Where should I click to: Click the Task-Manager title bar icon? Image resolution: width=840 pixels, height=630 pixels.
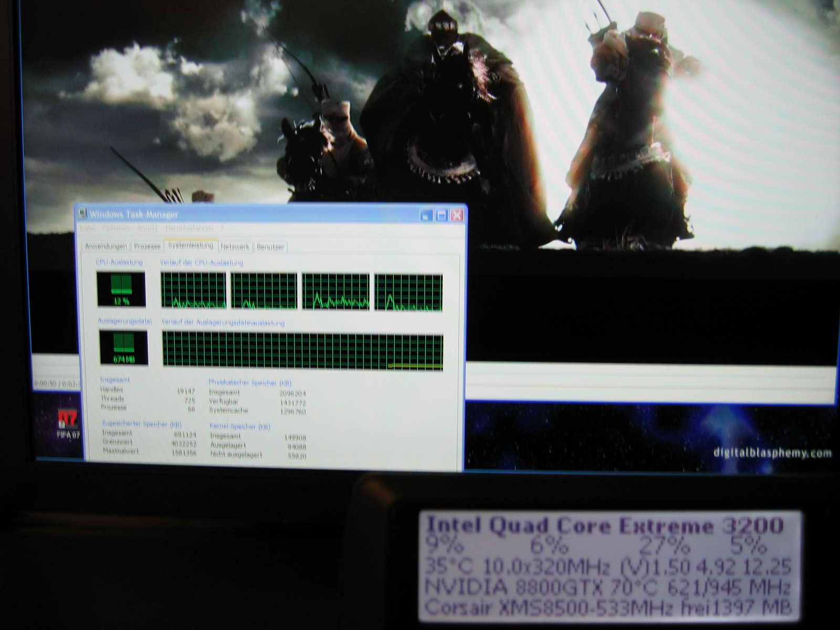82,214
